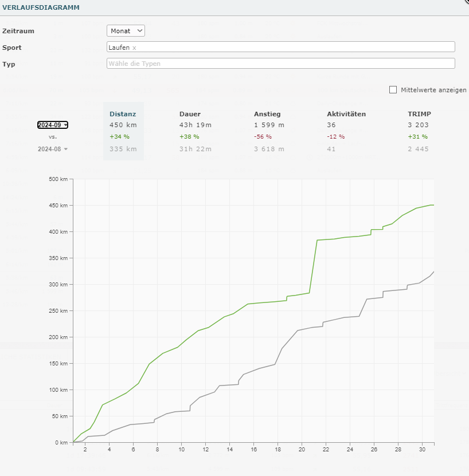Enable the Mittelwerte anzeigen checkbox
This screenshot has width=469, height=476.
point(393,89)
